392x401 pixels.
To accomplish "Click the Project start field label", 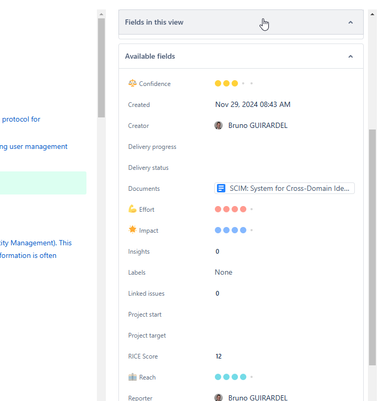I will [x=145, y=314].
